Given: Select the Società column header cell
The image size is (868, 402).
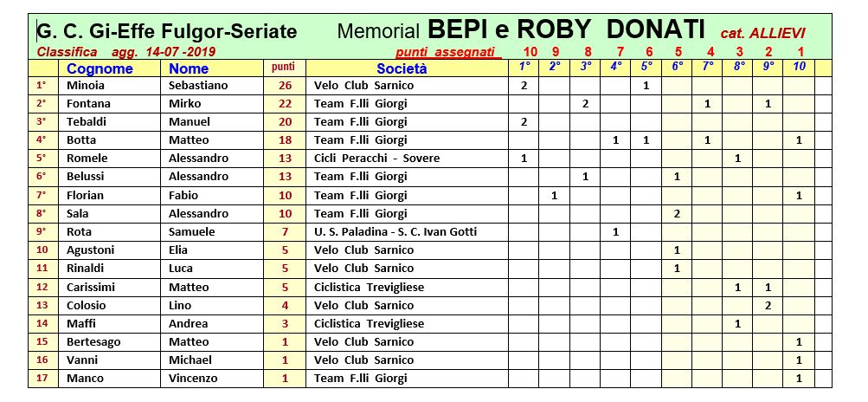Looking at the screenshot, I should click(402, 68).
